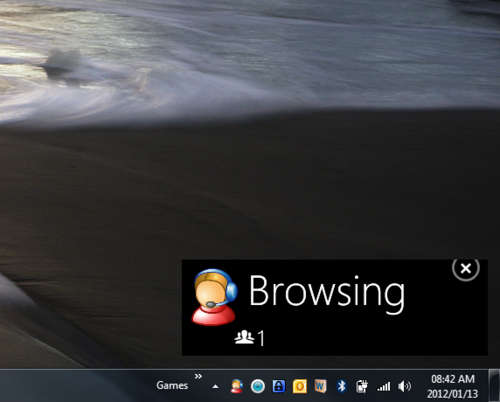Expand the Games toolbar double-chevron
Viewport: 500px width, 402px height.
click(x=198, y=376)
